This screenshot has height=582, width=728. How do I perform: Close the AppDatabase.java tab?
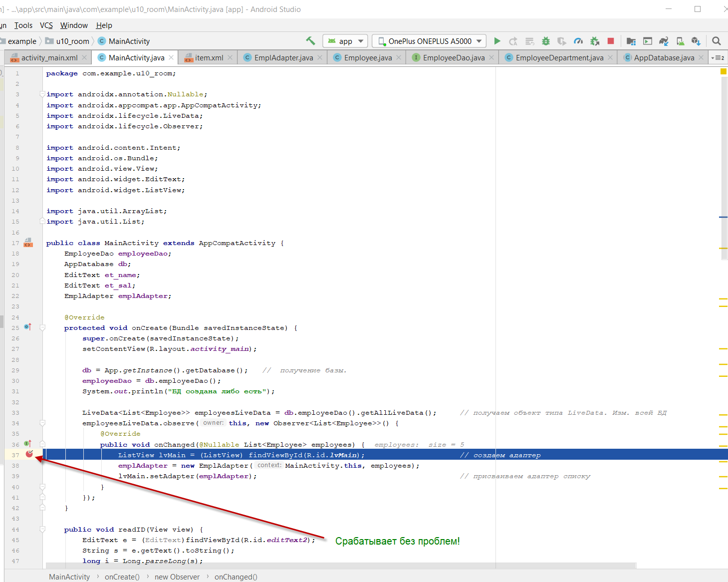click(701, 57)
